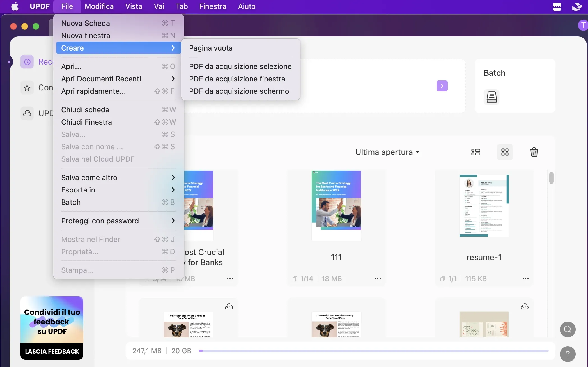Click the UPDF app menu
The image size is (588, 367).
click(40, 6)
